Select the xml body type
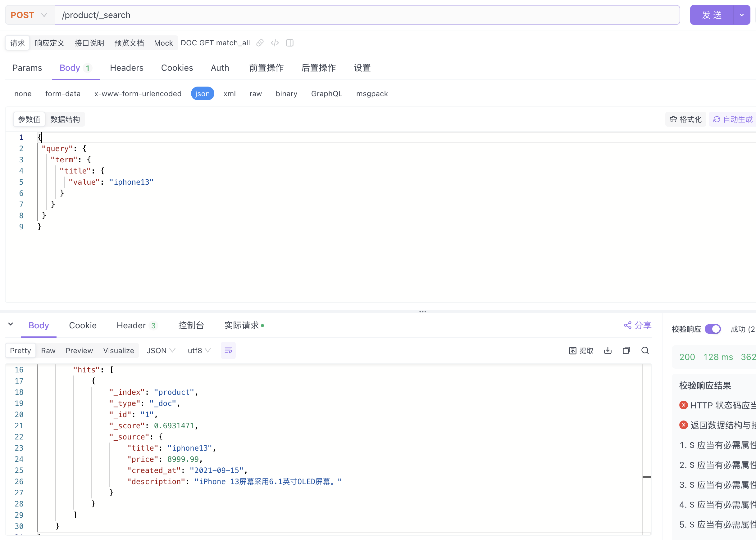This screenshot has width=756, height=540. [230, 94]
